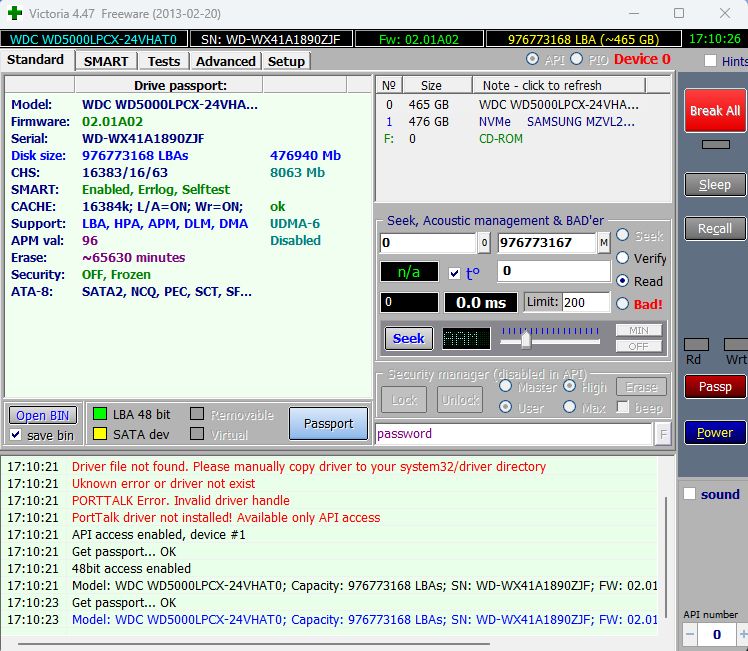Click the API number value field
The height and width of the screenshot is (651, 748).
717,635
